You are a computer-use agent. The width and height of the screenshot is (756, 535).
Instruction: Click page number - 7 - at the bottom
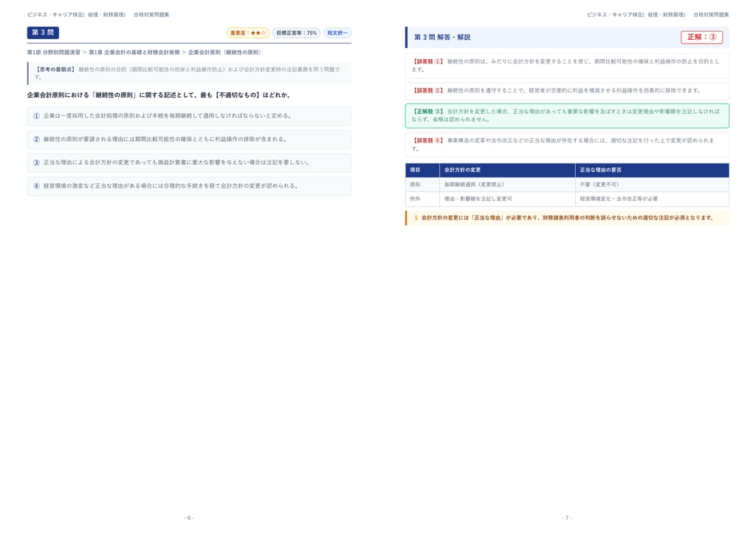click(567, 518)
